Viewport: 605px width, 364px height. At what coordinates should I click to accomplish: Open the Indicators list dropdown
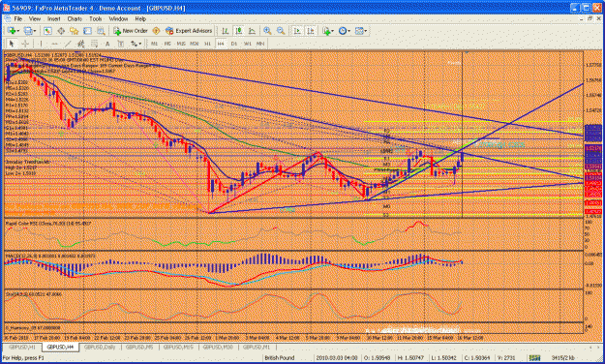click(327, 31)
